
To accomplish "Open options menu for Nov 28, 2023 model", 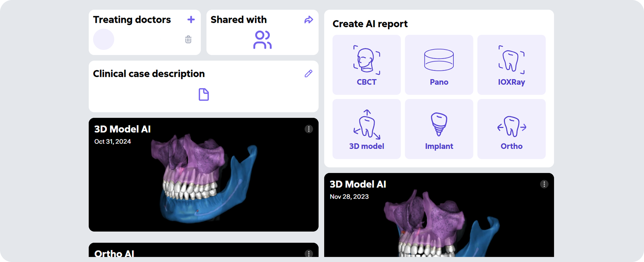I will click(x=544, y=184).
